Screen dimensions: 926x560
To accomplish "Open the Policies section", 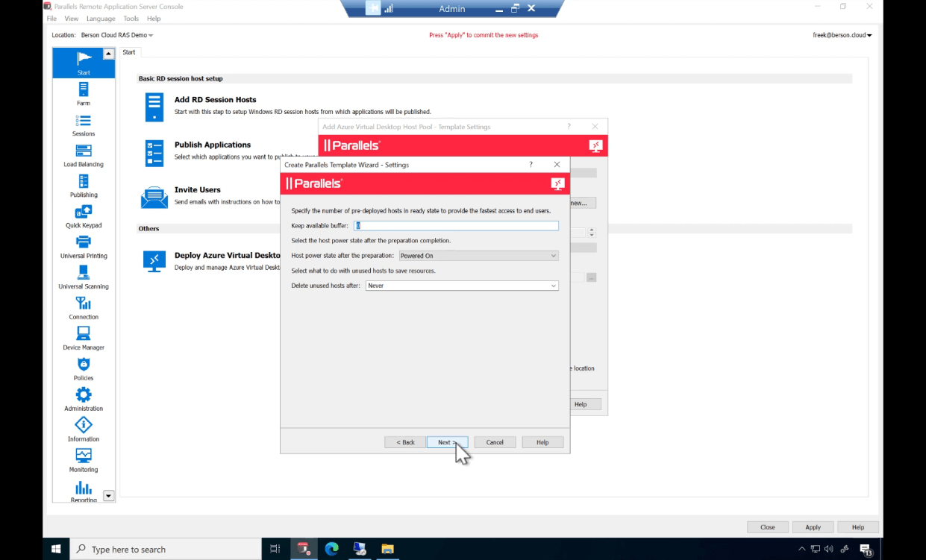I will [83, 368].
